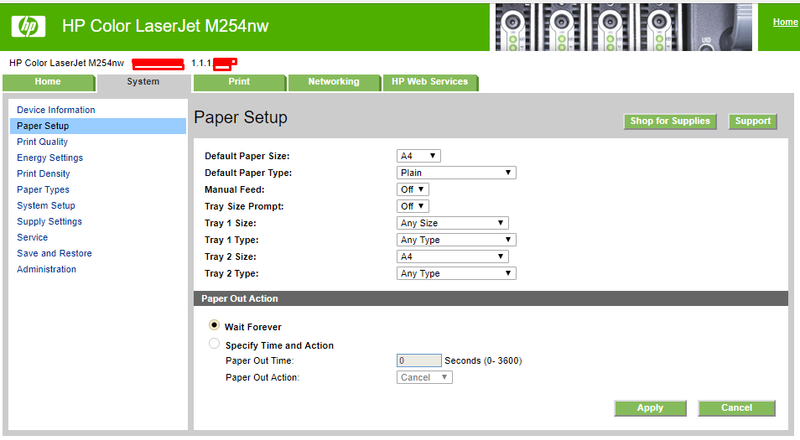
Task: Open the HP Web Services tab
Action: [x=430, y=82]
